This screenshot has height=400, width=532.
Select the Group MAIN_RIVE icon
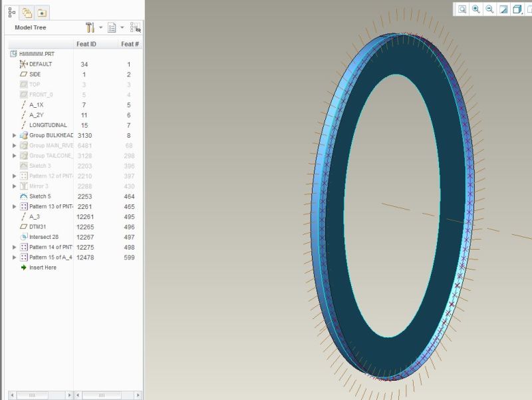point(23,145)
